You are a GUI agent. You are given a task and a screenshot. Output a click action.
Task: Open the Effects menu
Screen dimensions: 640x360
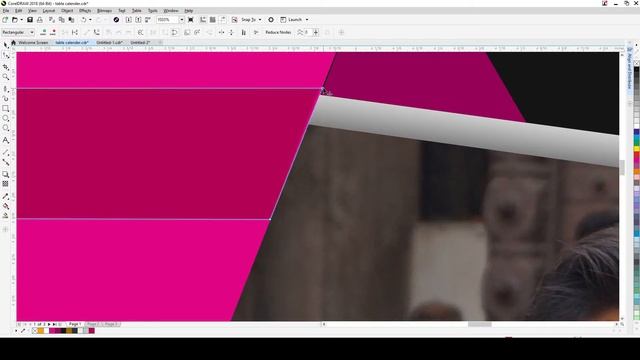[85, 11]
